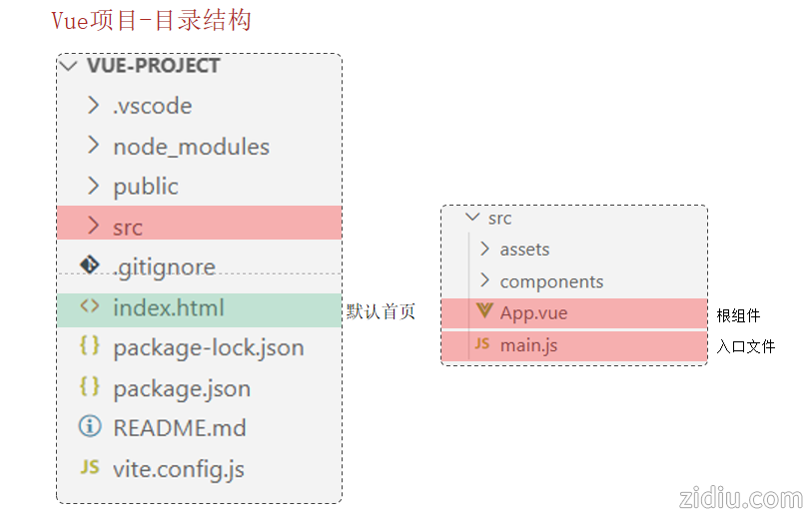Click the braces icon beside package-lock.json
Image resolution: width=812 pixels, height=521 pixels.
point(90,346)
